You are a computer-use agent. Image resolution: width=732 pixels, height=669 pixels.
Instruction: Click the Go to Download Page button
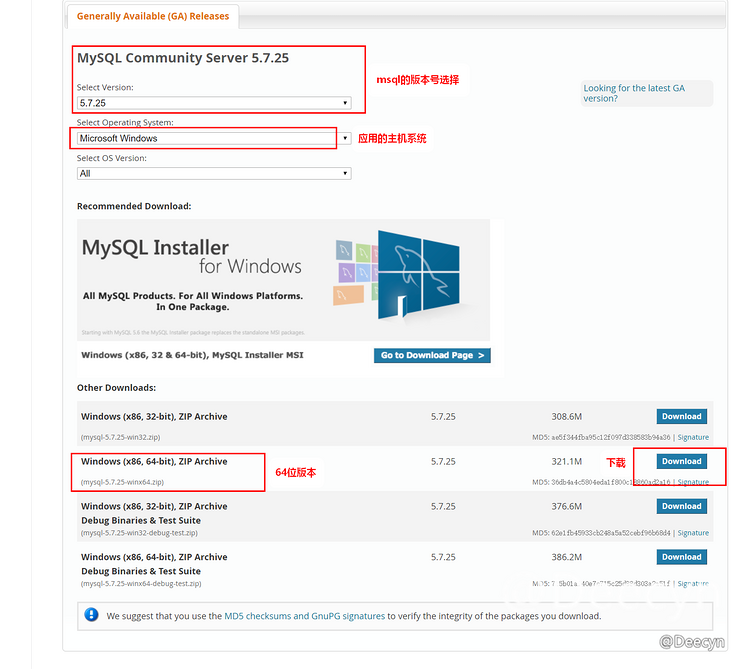tap(432, 355)
